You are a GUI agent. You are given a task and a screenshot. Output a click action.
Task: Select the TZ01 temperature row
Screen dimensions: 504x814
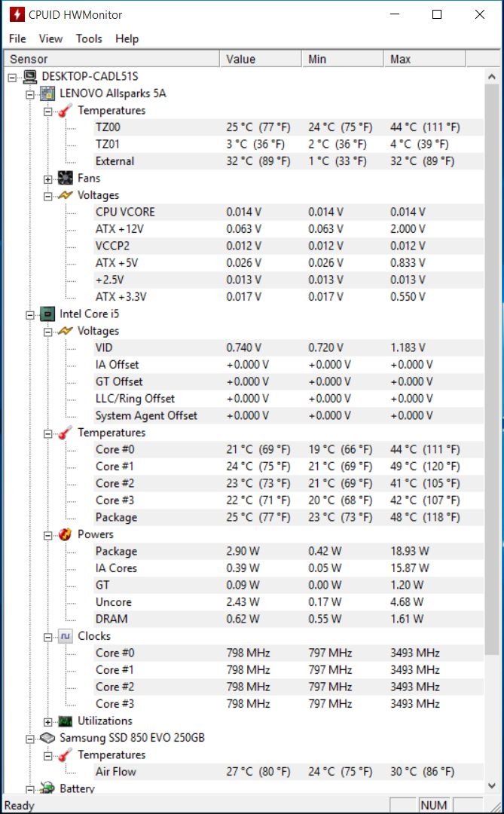click(288, 144)
